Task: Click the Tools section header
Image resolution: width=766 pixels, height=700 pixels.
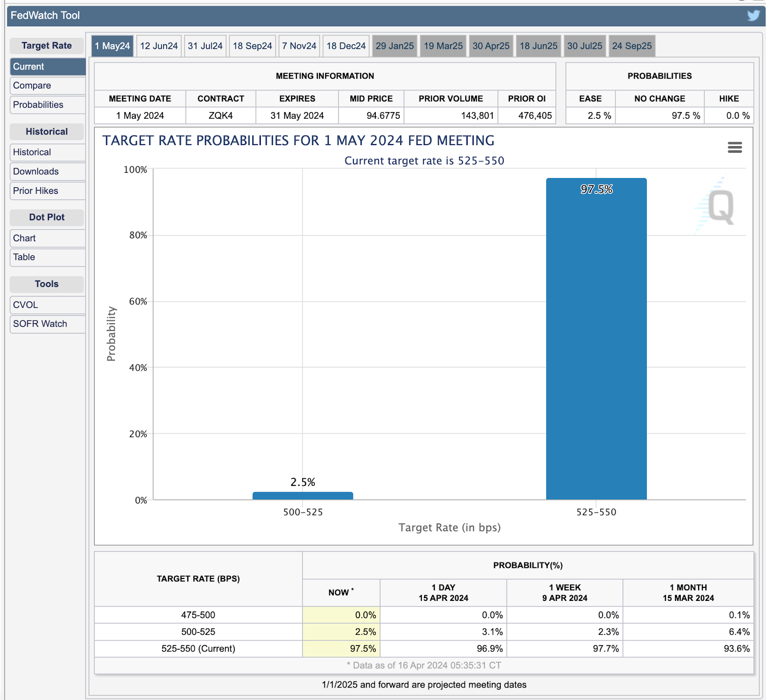Action: pos(46,284)
